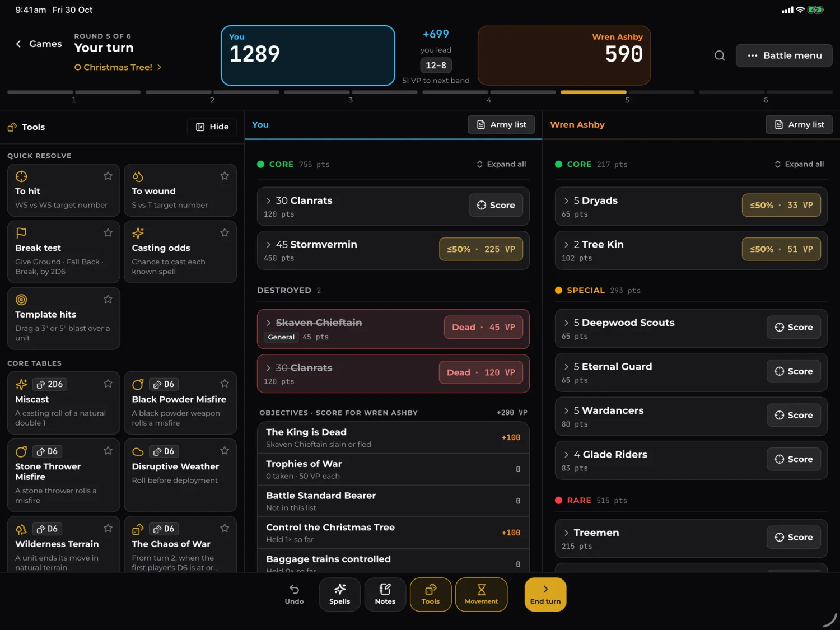Star the Miscast table
840x630 pixels.
tap(108, 384)
